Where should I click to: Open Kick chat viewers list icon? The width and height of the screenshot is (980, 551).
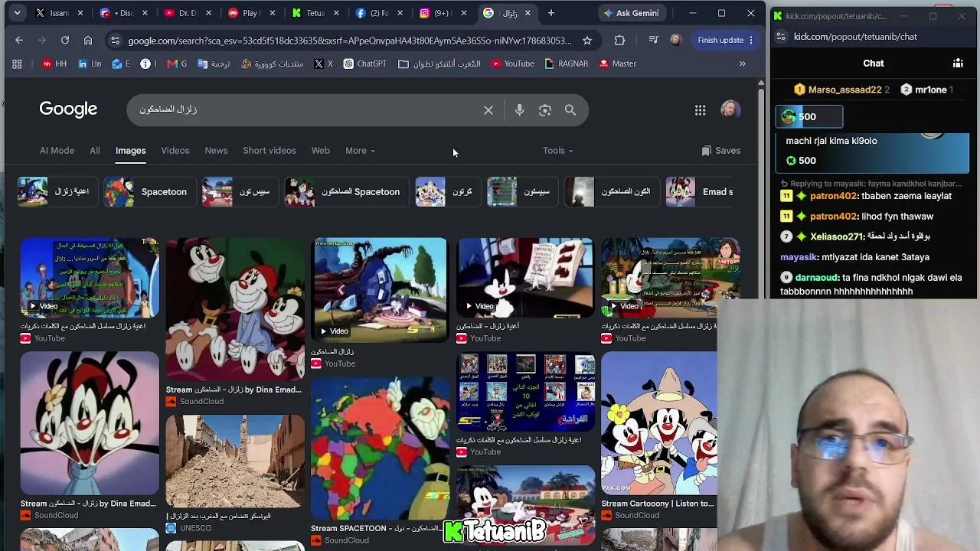tap(958, 64)
